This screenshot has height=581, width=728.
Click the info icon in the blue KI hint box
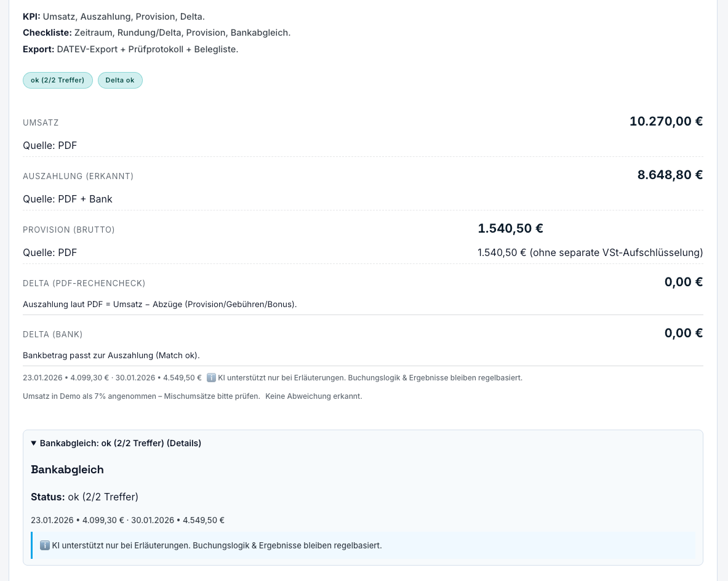[45, 545]
